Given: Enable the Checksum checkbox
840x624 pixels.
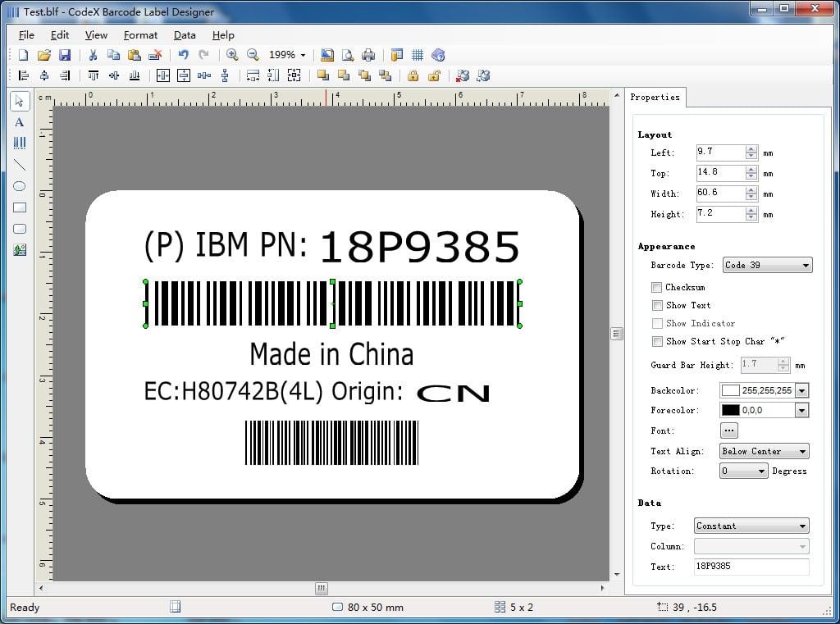Looking at the screenshot, I should click(x=657, y=288).
